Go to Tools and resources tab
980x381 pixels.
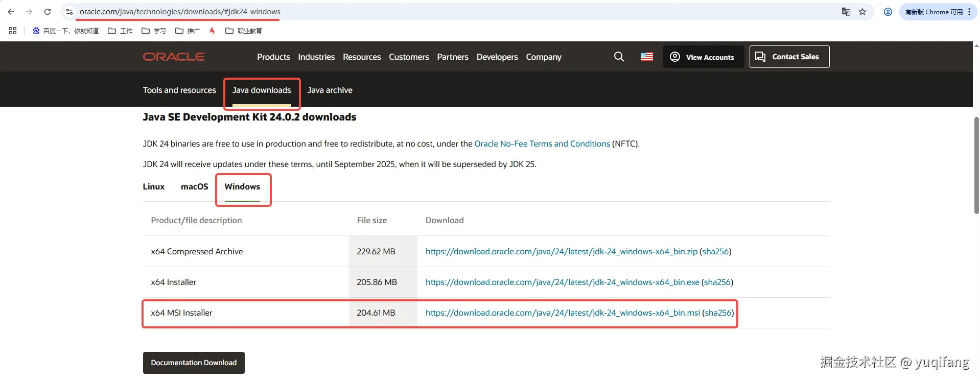pos(179,90)
